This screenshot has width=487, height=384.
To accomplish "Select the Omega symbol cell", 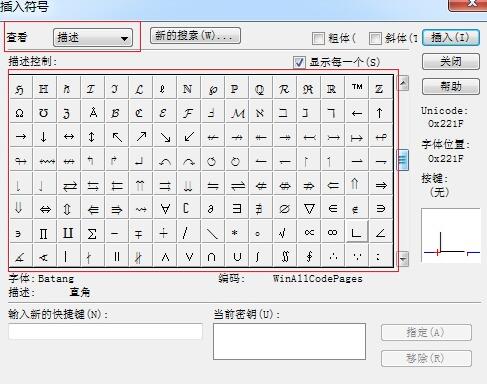I will point(21,113).
